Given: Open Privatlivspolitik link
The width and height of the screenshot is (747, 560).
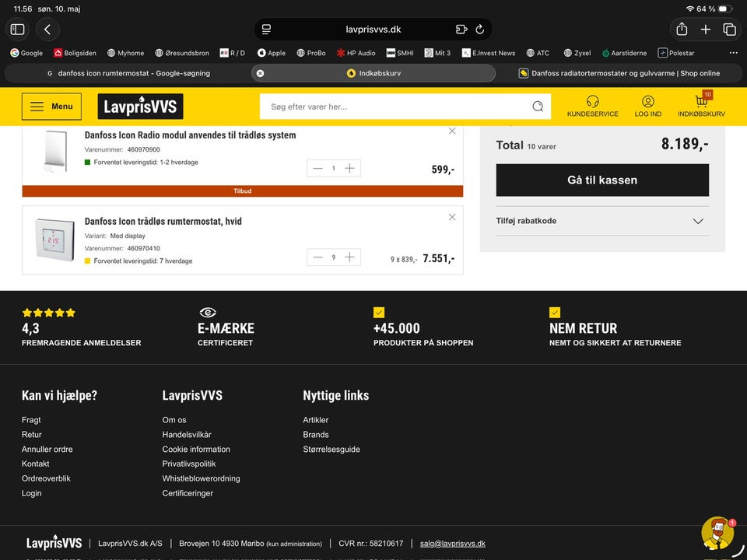Looking at the screenshot, I should [x=188, y=464].
